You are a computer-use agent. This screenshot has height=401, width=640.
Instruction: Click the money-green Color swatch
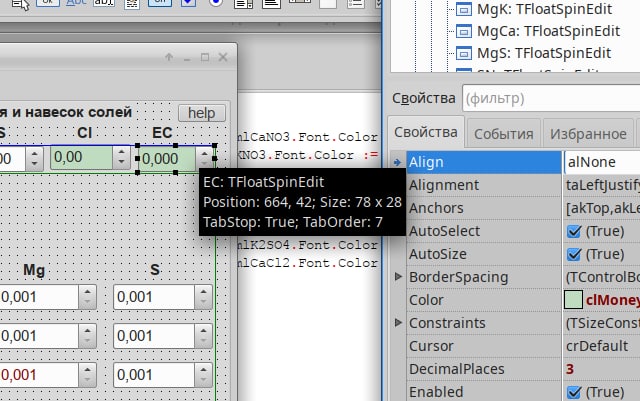coord(573,300)
